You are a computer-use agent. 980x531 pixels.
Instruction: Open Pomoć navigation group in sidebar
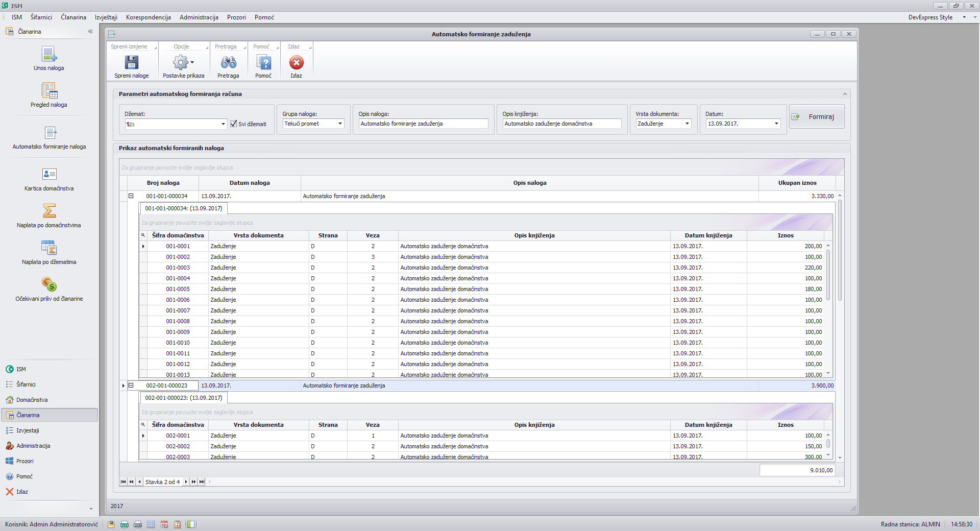tap(49, 476)
